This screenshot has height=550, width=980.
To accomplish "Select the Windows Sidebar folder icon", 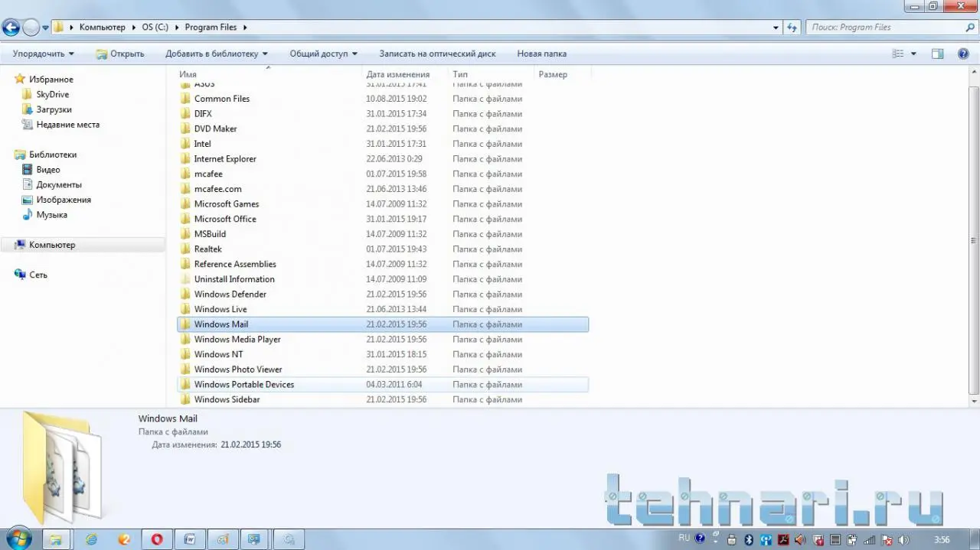I will 185,399.
